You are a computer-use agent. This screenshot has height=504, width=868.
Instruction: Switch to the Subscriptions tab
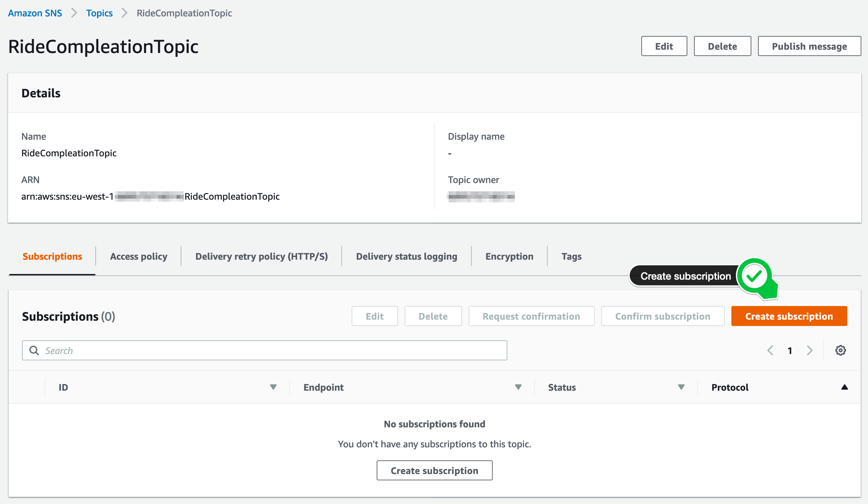(x=52, y=256)
